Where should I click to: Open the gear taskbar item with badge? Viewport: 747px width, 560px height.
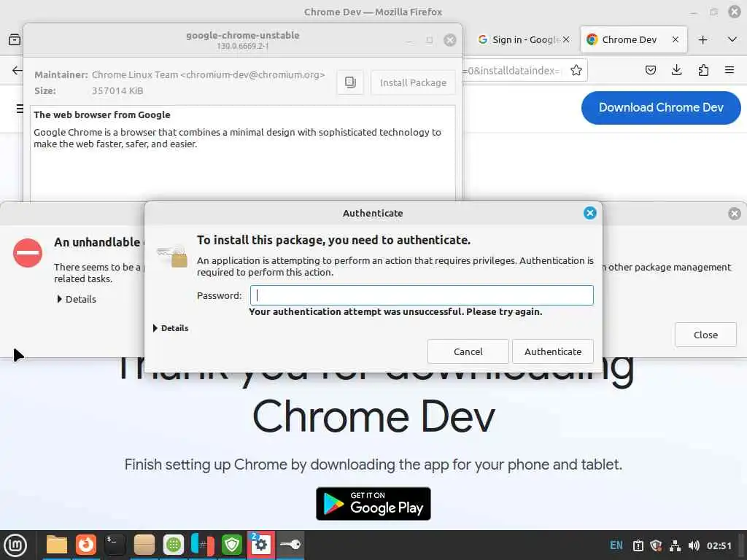tap(261, 545)
